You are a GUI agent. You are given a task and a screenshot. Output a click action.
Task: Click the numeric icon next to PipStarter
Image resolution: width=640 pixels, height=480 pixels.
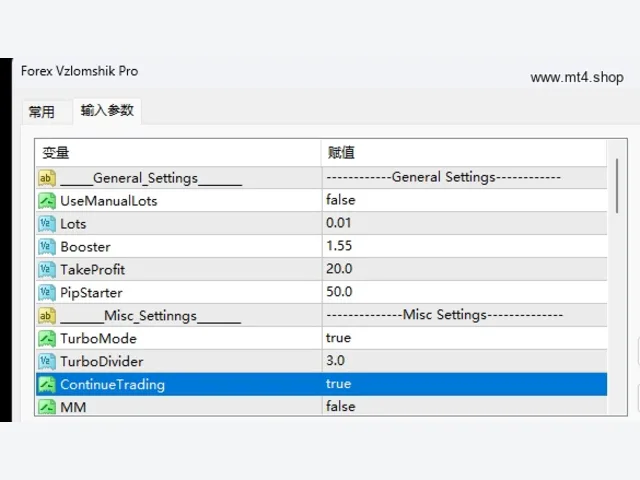click(47, 292)
